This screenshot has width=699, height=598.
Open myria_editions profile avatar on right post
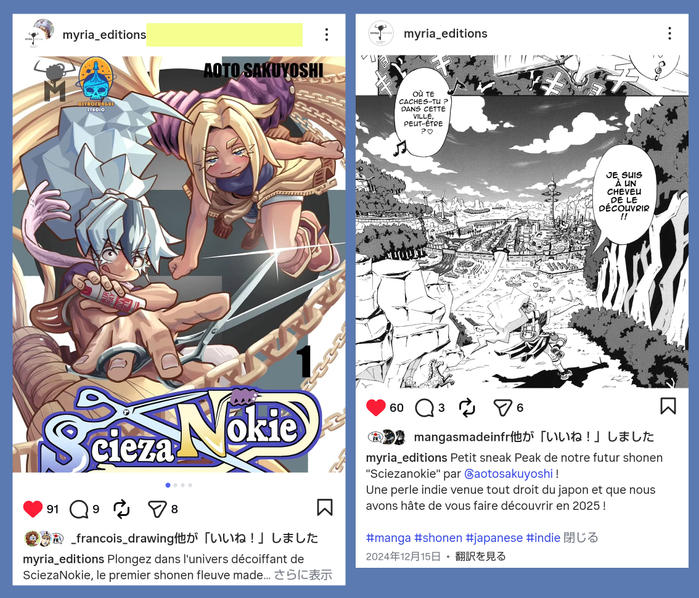(381, 33)
